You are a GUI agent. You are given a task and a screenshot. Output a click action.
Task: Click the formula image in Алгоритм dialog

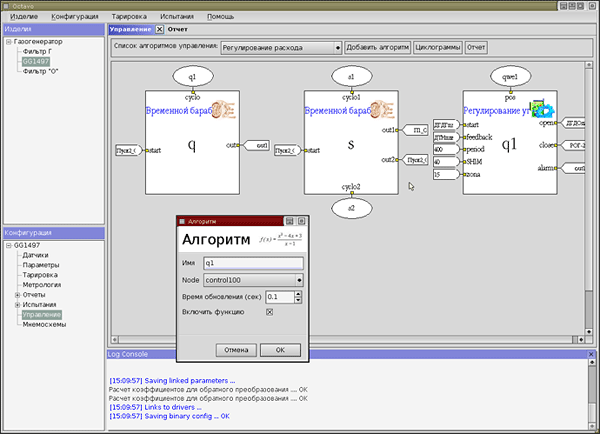tap(282, 239)
